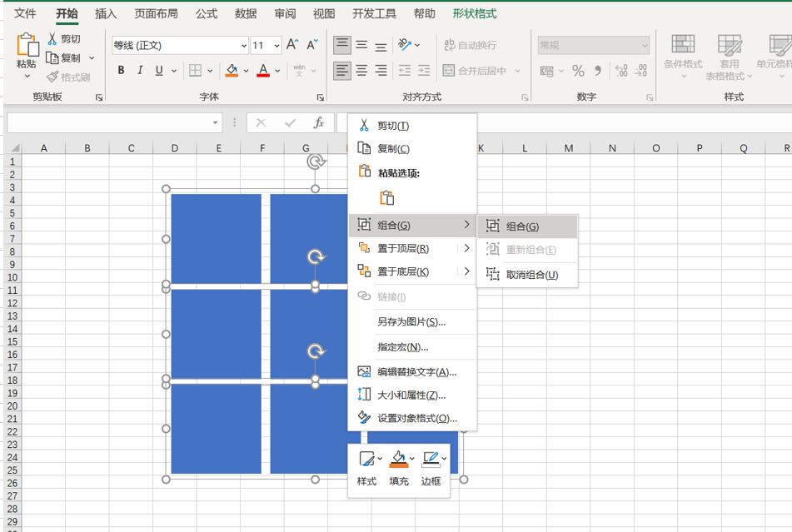Open 条件格式 conditional formatting
Viewport: 792px width, 532px height.
click(683, 62)
